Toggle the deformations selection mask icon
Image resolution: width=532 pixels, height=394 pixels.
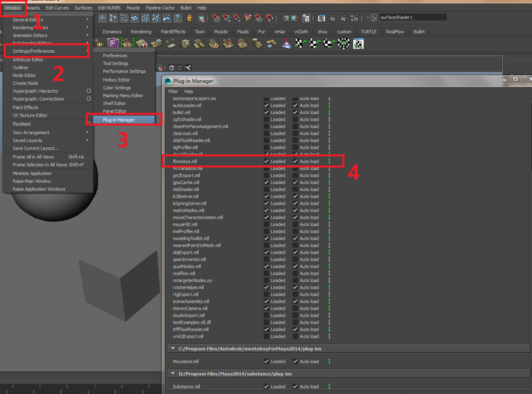pos(145,18)
